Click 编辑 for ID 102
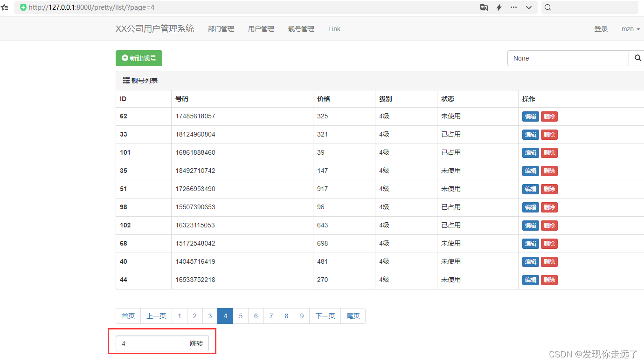The height and width of the screenshot is (363, 644). coord(531,226)
